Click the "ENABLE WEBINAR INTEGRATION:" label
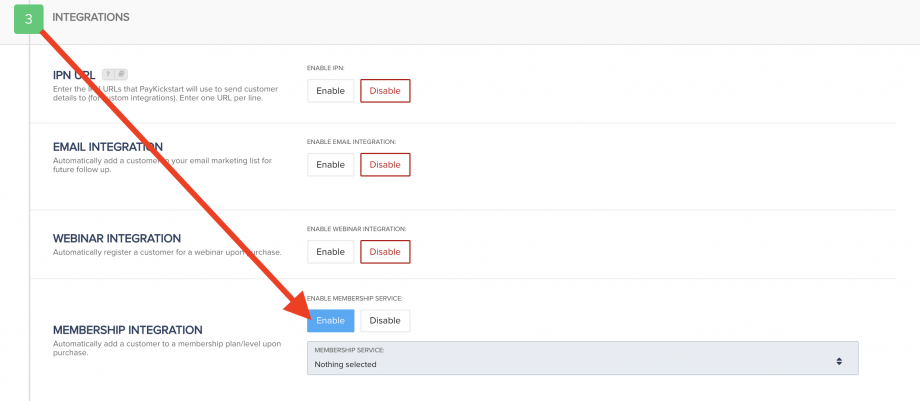 [x=356, y=229]
